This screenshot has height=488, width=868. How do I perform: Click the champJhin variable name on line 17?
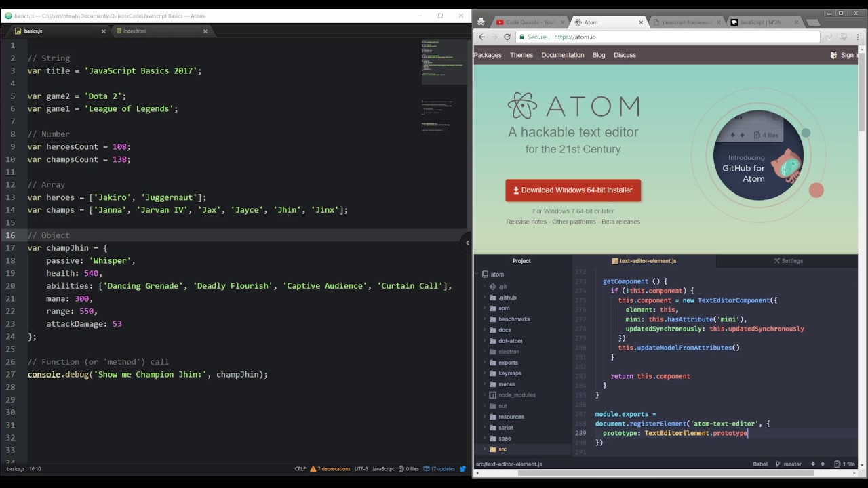[x=67, y=248]
